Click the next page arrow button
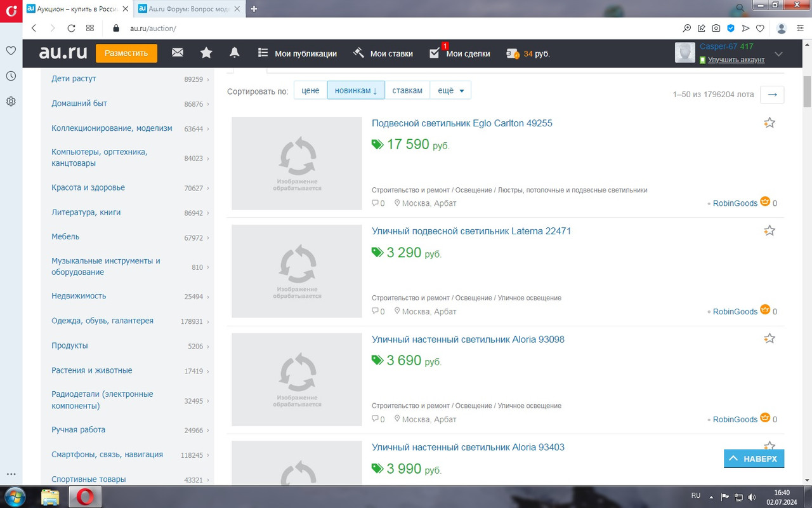 772,94
